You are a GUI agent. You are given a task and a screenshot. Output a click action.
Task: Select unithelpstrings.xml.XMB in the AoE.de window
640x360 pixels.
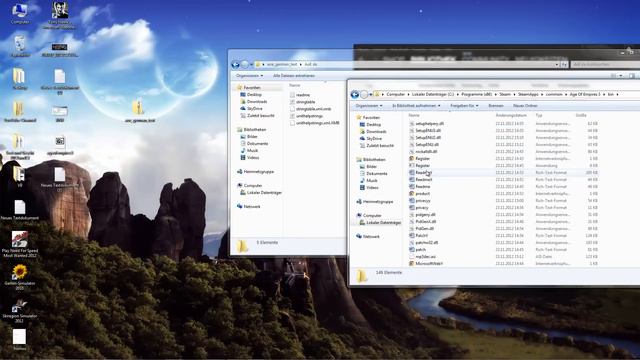[x=317, y=123]
